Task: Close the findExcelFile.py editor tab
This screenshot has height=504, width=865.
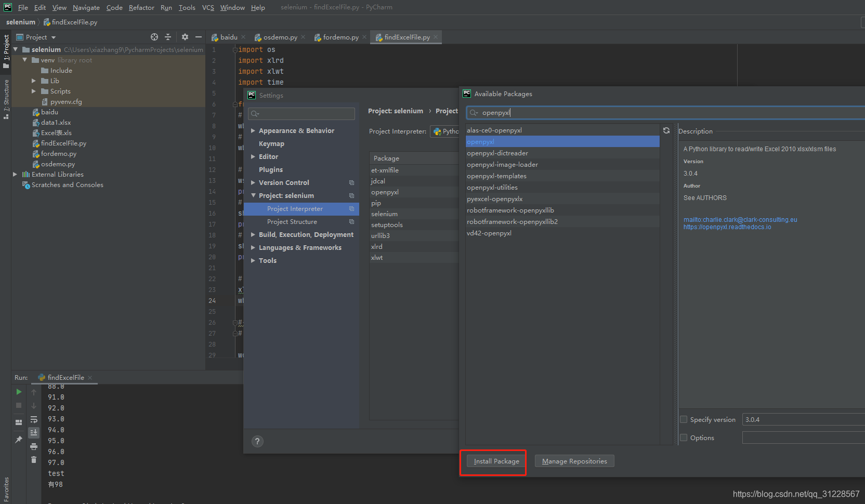Action: [436, 37]
